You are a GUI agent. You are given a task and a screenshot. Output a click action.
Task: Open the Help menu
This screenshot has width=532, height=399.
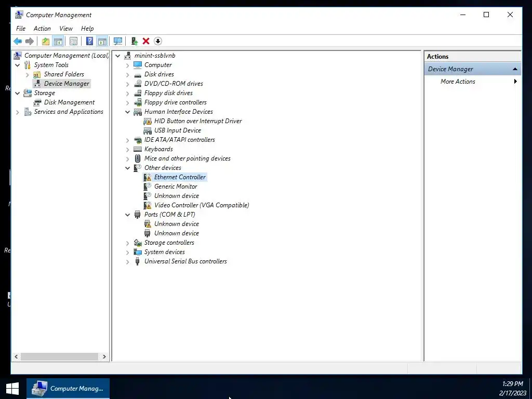(x=87, y=29)
